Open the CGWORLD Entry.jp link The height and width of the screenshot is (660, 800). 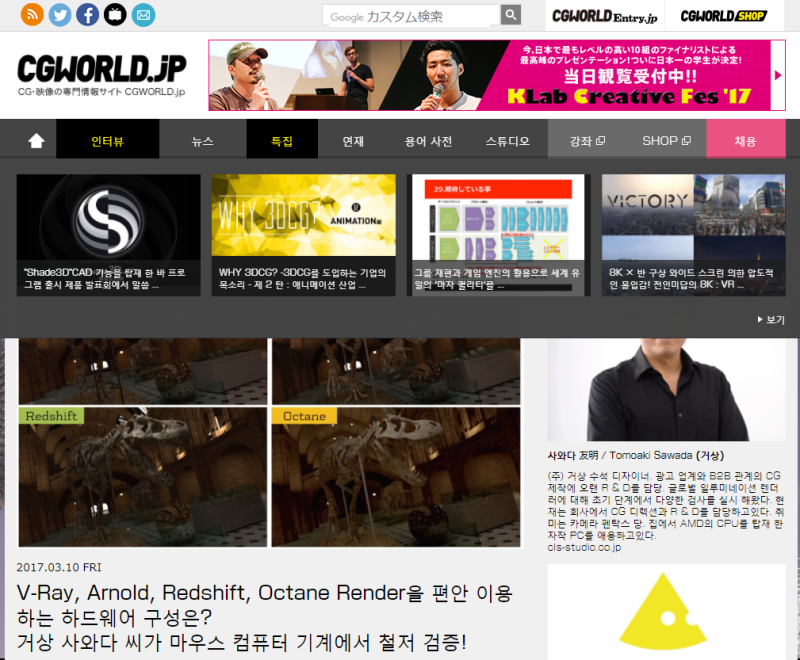(605, 16)
